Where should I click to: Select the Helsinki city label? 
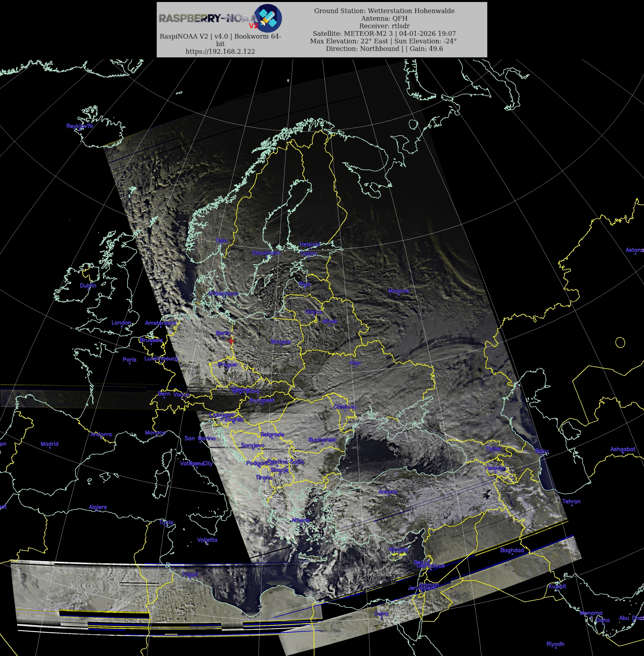click(309, 244)
